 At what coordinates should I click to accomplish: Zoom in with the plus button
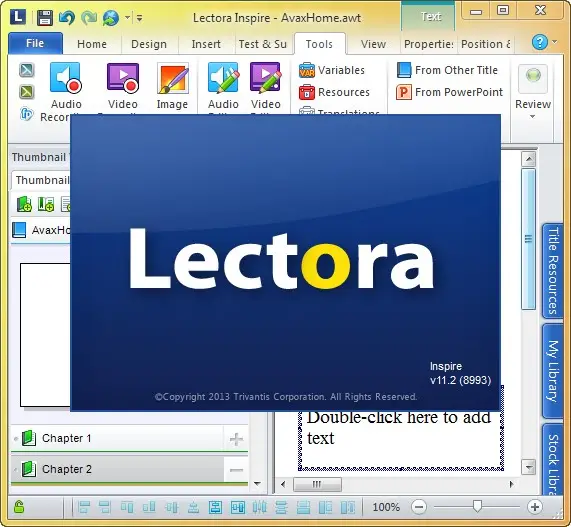[535, 507]
